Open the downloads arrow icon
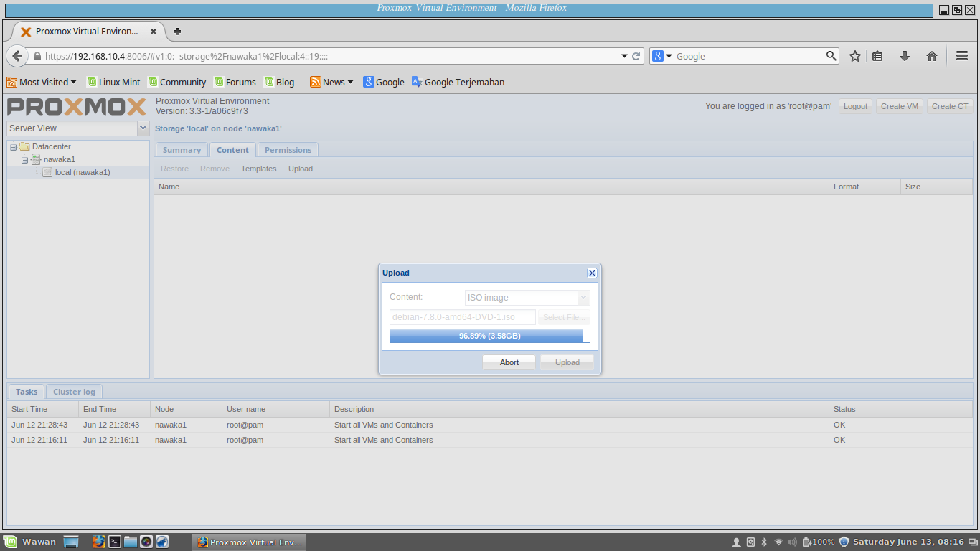Screen dimensions: 980x551 click(905, 56)
